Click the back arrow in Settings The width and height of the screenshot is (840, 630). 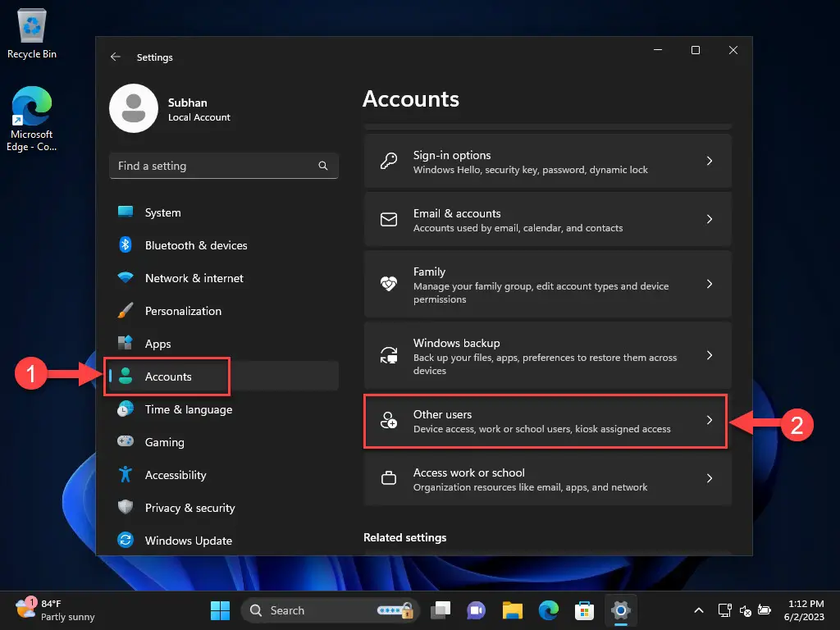115,57
